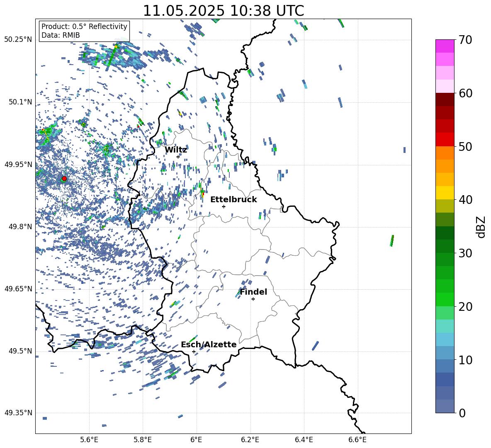Click the 6°E longitude label
Image resolution: width=491 pixels, height=448 pixels.
pyautogui.click(x=196, y=440)
